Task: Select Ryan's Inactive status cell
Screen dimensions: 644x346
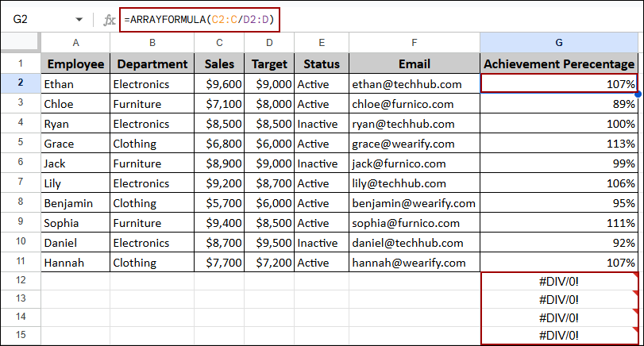Action: point(321,124)
